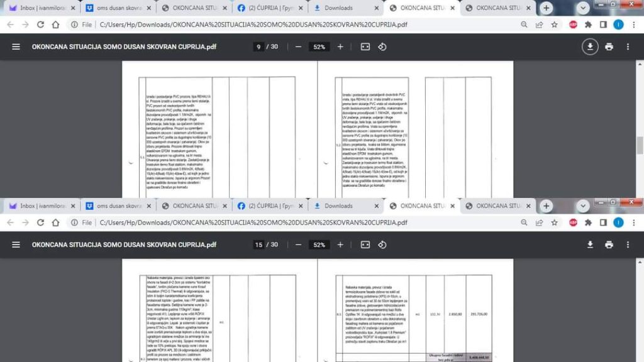Toggle the sidebar menu in the page 9 viewer
The height and width of the screenshot is (362, 644).
pyautogui.click(x=16, y=47)
